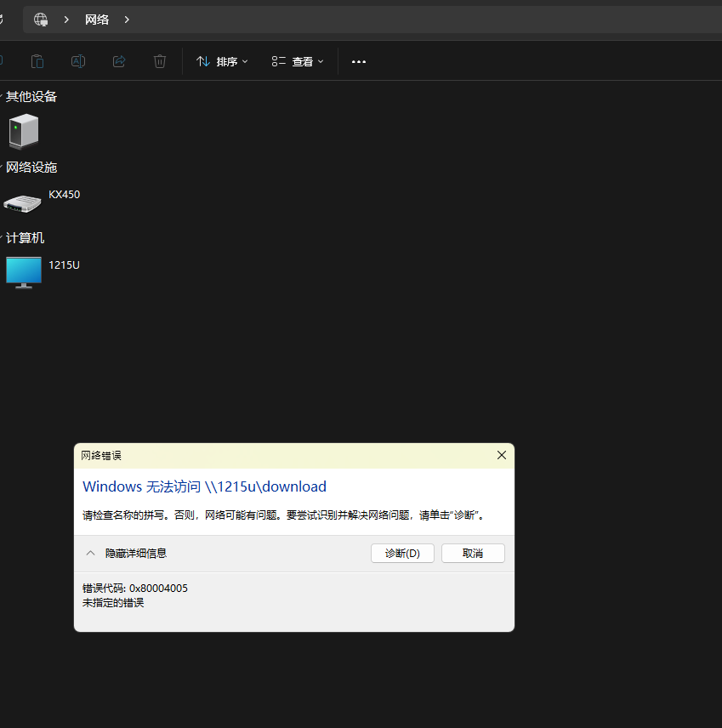Click the paste clipboard toolbar icon
The image size is (722, 728).
[x=37, y=61]
